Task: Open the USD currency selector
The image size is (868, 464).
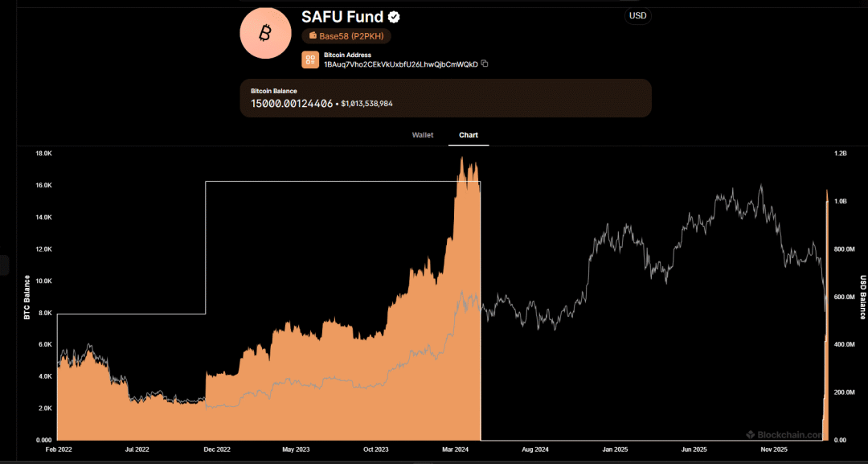Action: click(637, 16)
